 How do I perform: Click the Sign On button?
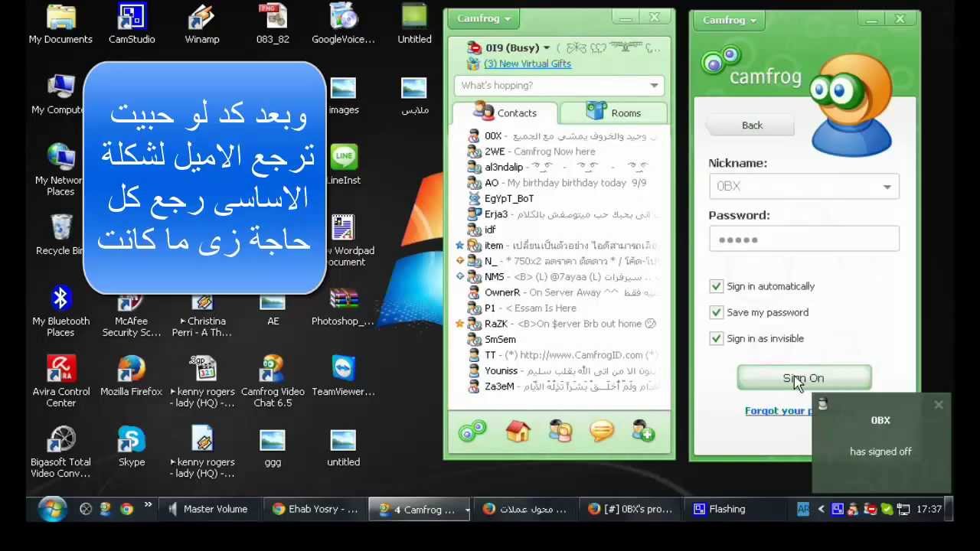click(804, 378)
